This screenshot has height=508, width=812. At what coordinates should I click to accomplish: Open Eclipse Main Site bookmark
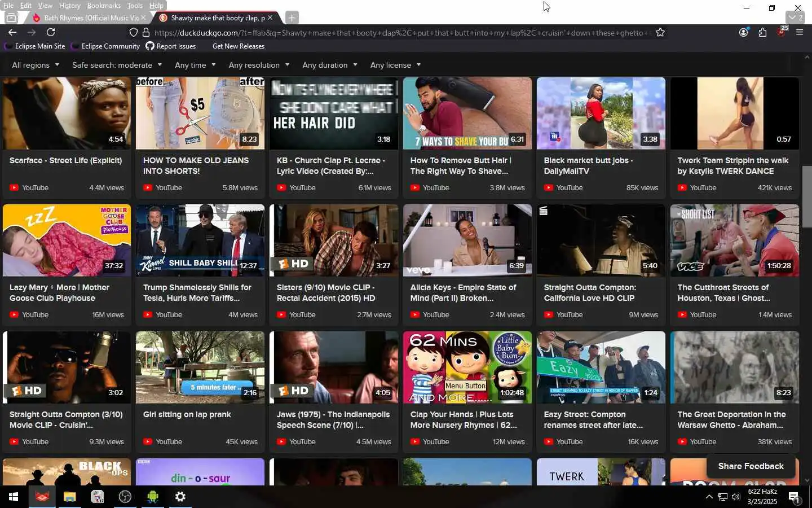(x=34, y=46)
